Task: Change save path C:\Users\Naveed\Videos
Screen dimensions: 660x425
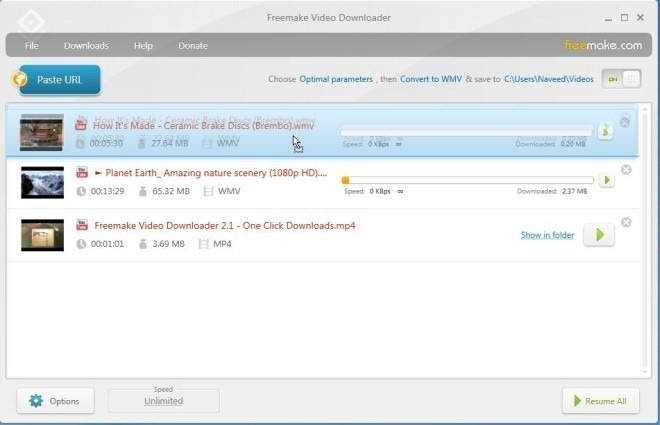Action: (x=549, y=79)
